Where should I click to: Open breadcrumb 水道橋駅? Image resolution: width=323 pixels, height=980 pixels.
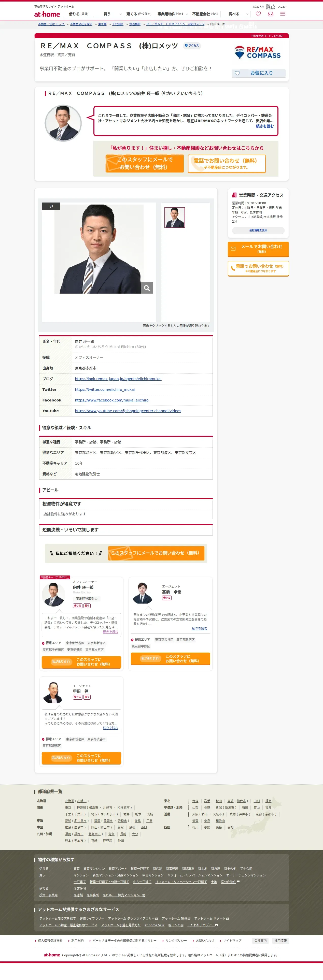(x=135, y=24)
